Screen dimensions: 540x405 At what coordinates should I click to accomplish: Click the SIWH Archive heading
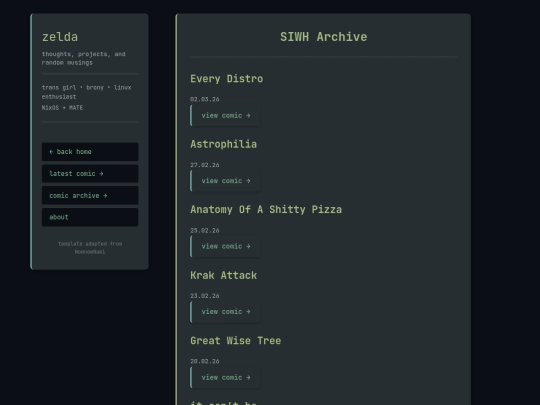click(x=324, y=37)
